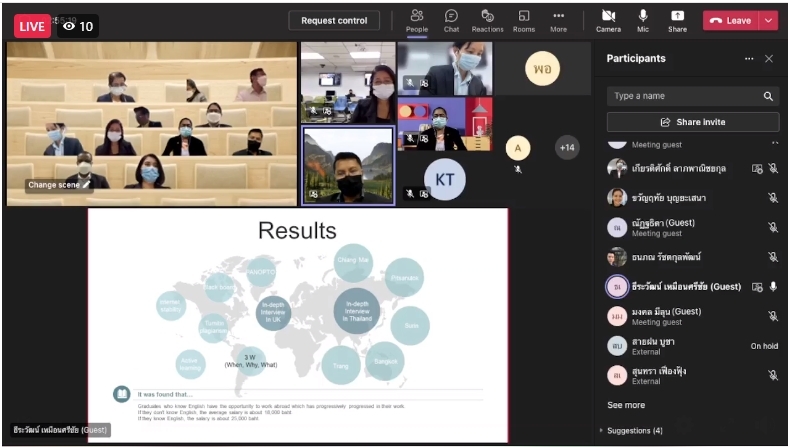Click the On hold status for สายฝน บูชา
This screenshot has width=788, height=447.
click(764, 346)
